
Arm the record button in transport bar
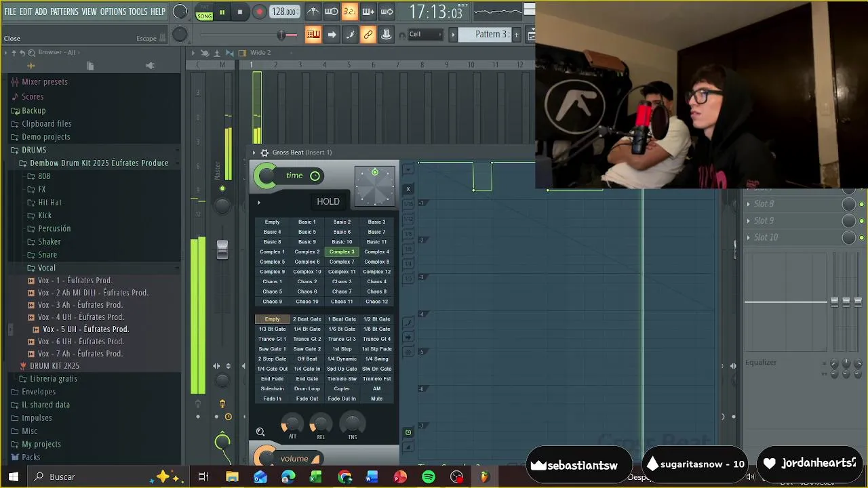pyautogui.click(x=259, y=12)
